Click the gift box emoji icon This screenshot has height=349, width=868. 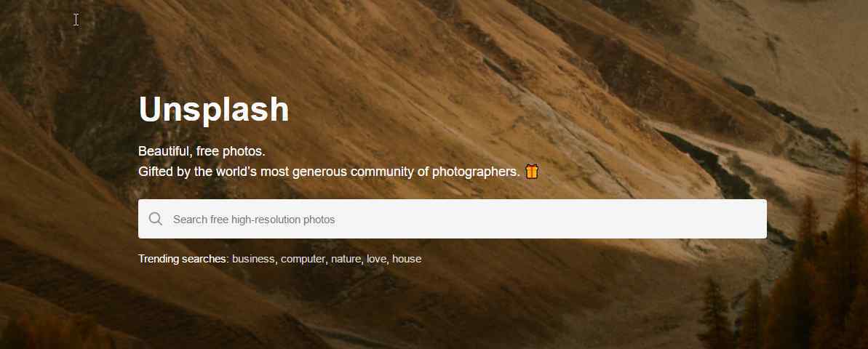[x=531, y=172]
